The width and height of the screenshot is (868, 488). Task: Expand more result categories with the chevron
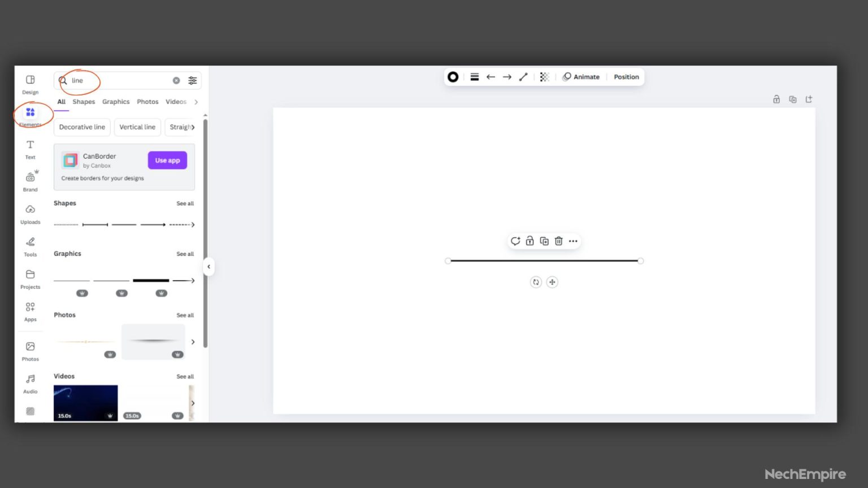(195, 102)
